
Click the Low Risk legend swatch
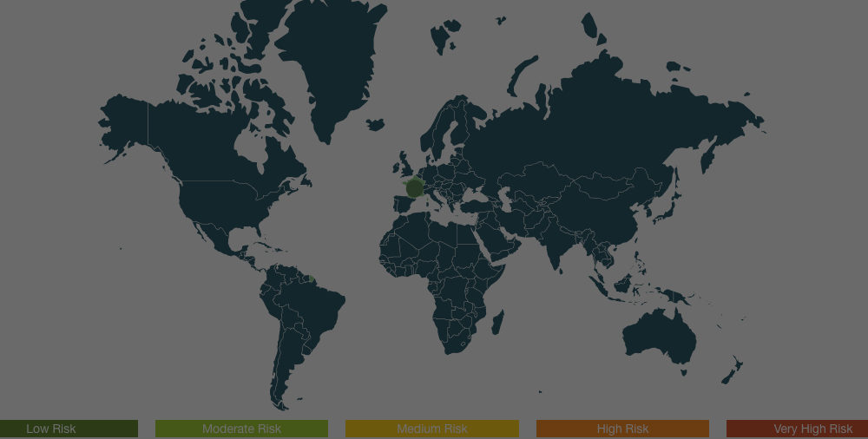69,429
